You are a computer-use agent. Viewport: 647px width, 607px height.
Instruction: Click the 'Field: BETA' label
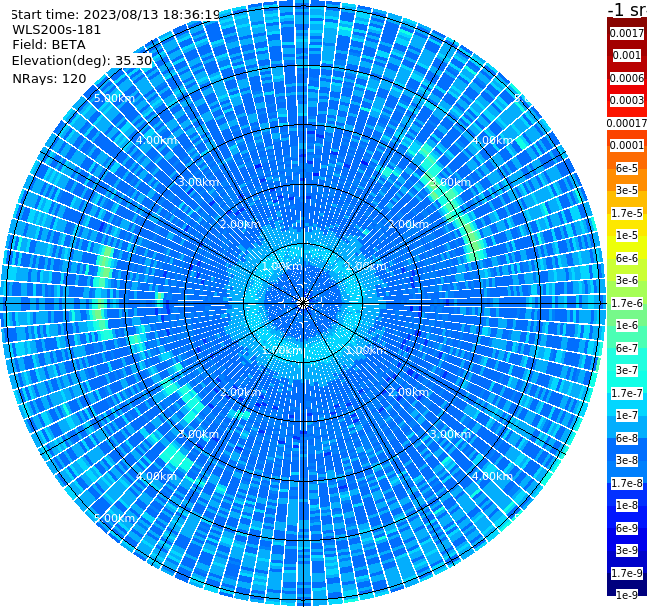point(49,45)
